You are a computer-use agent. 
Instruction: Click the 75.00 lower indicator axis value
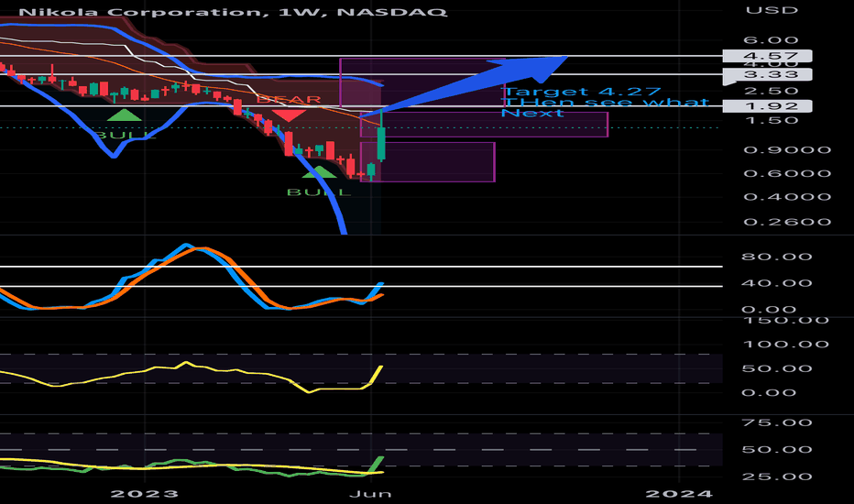[777, 422]
